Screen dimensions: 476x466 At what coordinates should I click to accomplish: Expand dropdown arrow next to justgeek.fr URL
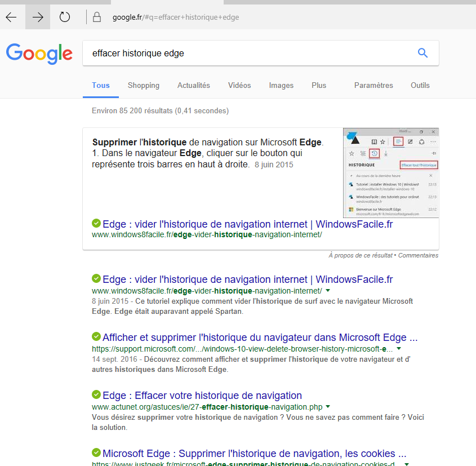click(x=407, y=464)
